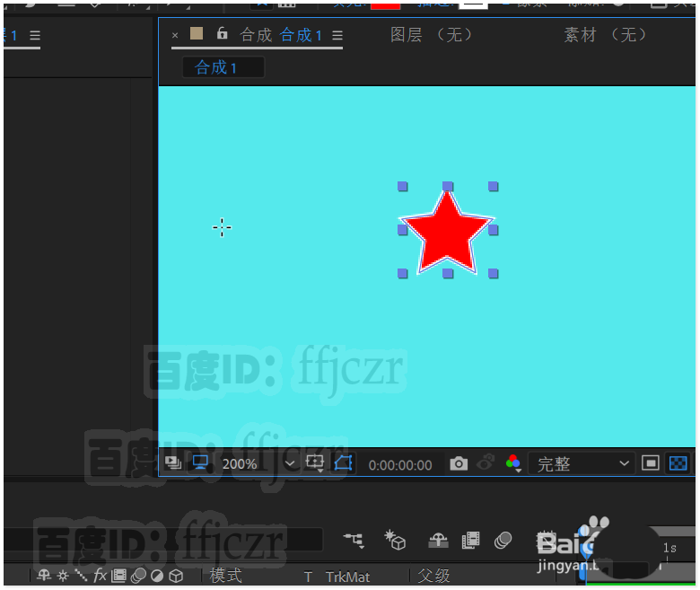Click the 模式 column header

(x=226, y=576)
